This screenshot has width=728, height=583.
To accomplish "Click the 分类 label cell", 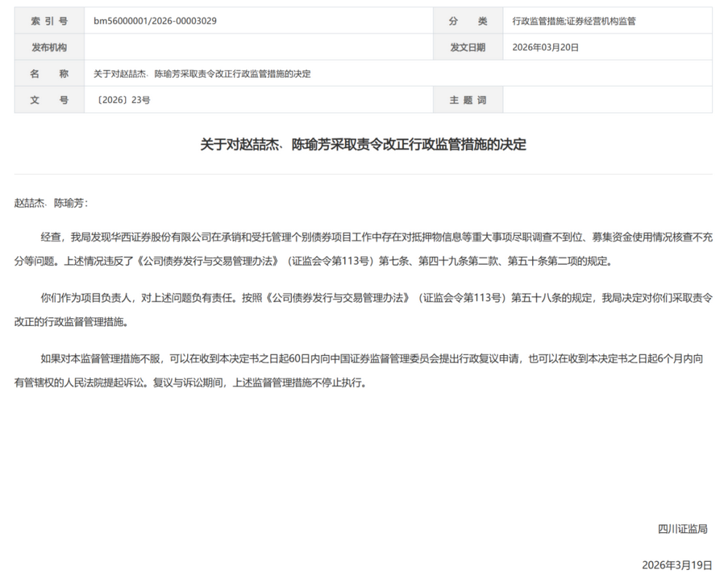I will (x=468, y=20).
